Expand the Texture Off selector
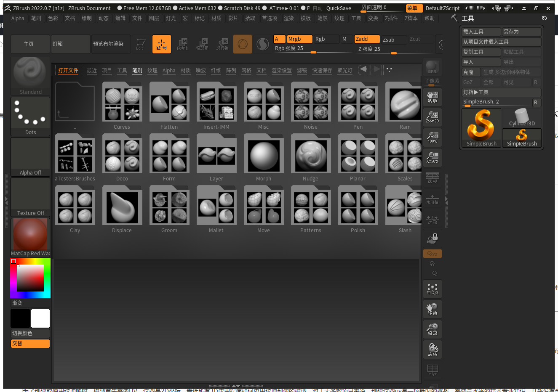This screenshot has height=392, width=558. (30, 197)
